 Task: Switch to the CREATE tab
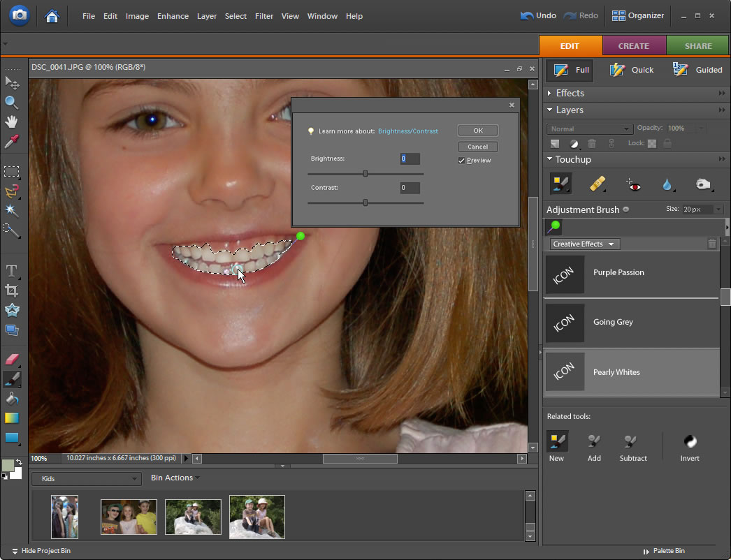coord(634,45)
